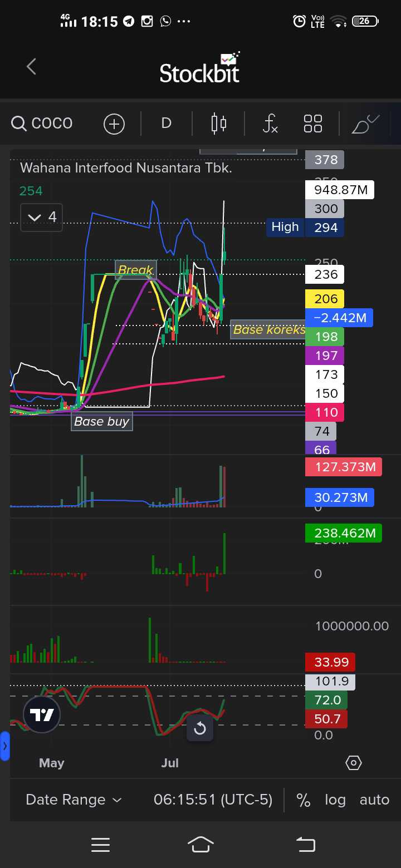Tap the Android home button
The width and height of the screenshot is (401, 868).
coord(200,845)
